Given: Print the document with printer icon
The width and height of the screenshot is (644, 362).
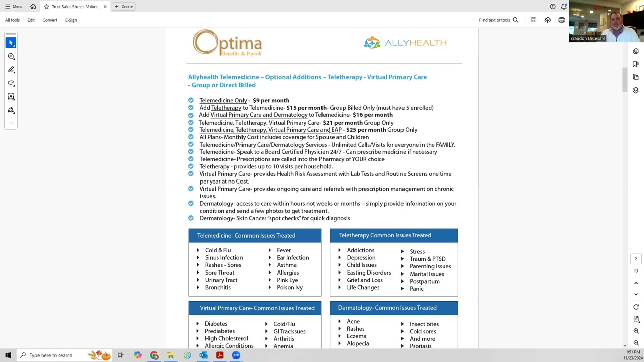Looking at the screenshot, I should [x=561, y=20].
